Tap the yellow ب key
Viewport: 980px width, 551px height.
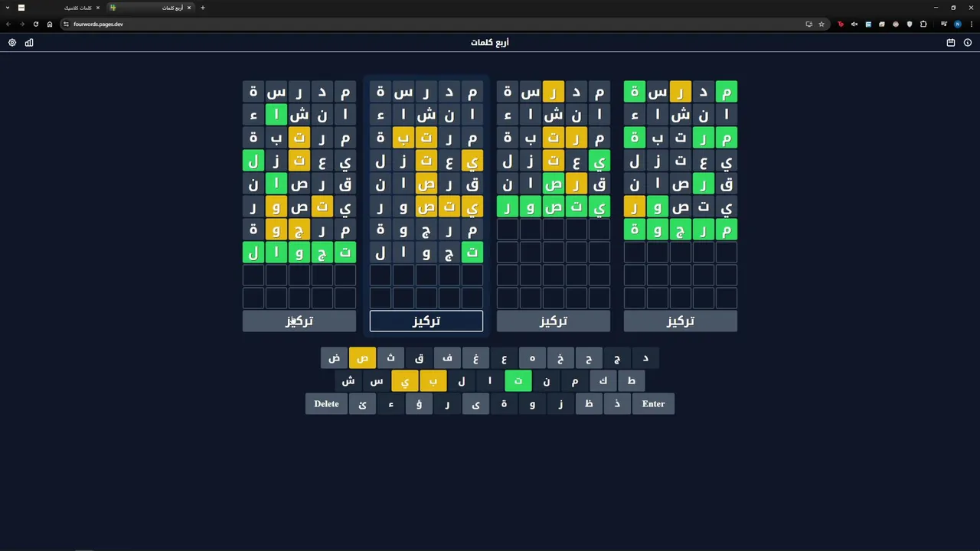coord(433,381)
